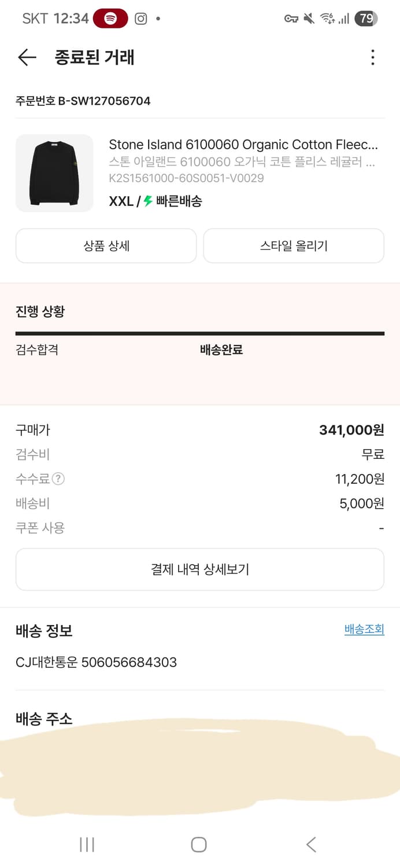Expand 결제 내역 상세보기

point(199,569)
